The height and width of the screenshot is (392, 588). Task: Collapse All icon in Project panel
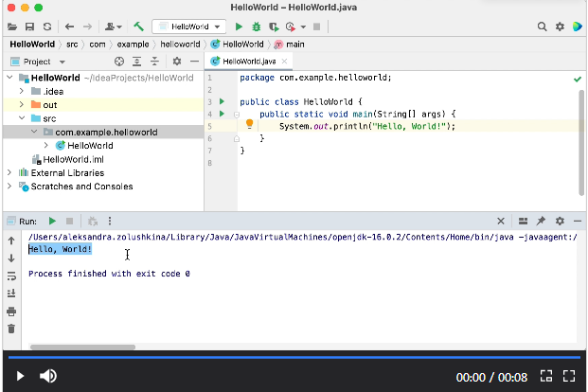coord(154,62)
